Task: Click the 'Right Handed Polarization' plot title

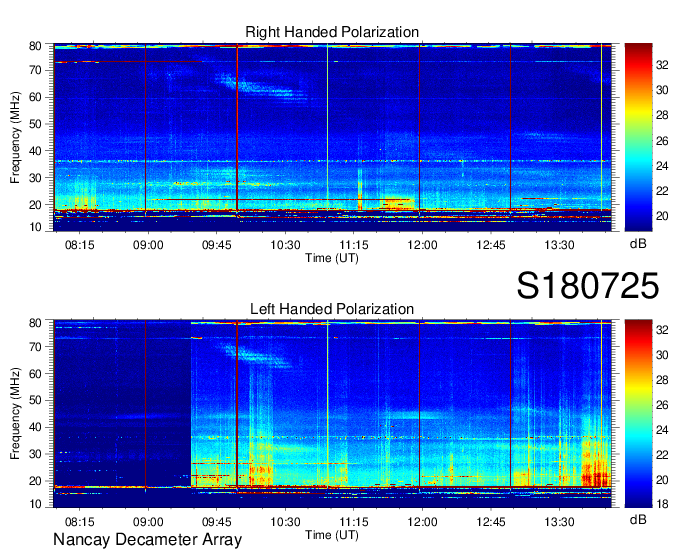Action: 332,32
